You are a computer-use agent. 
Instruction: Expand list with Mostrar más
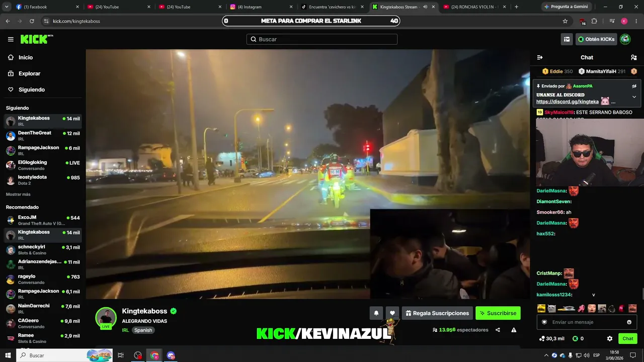tap(18, 195)
